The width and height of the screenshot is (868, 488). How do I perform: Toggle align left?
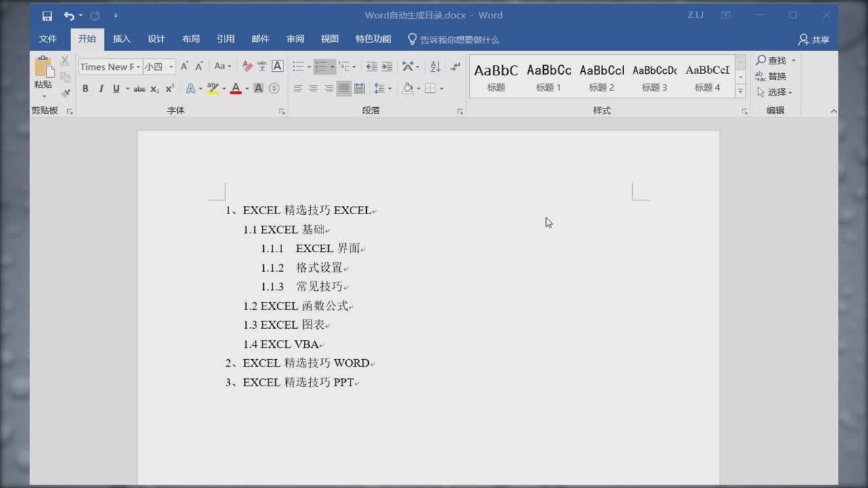298,89
